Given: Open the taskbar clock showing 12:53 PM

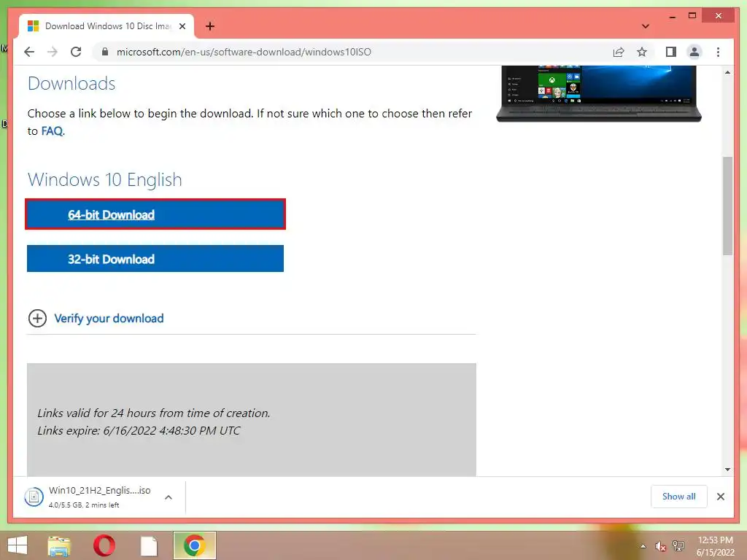Looking at the screenshot, I should (715, 546).
